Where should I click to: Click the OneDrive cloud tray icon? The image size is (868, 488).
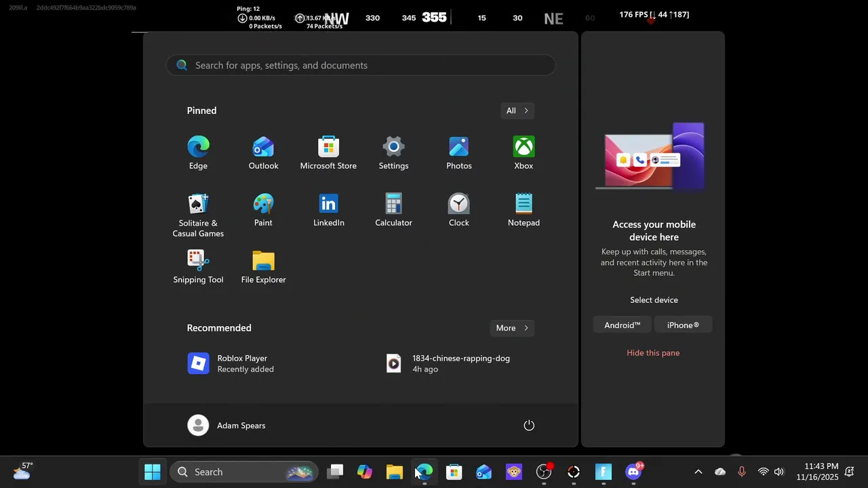coord(720,472)
